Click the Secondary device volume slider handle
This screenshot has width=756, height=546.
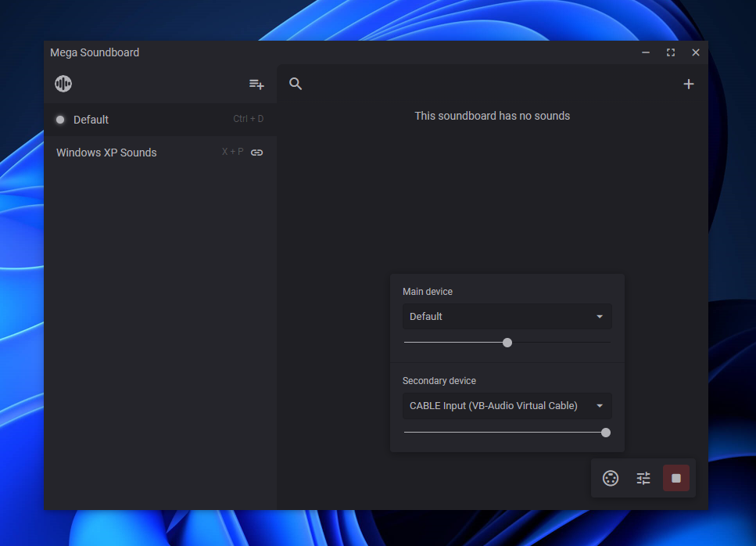[x=606, y=433]
